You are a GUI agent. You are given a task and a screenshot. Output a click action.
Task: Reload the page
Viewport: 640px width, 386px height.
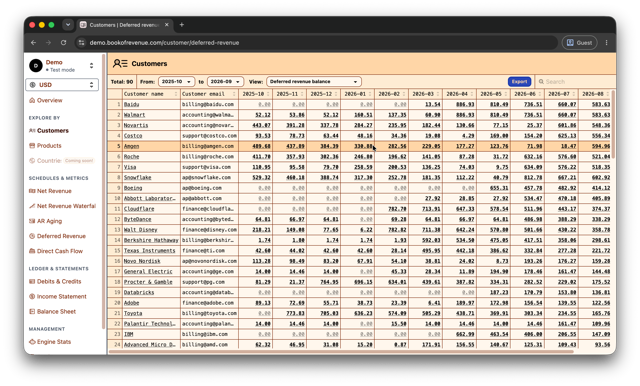(x=63, y=42)
